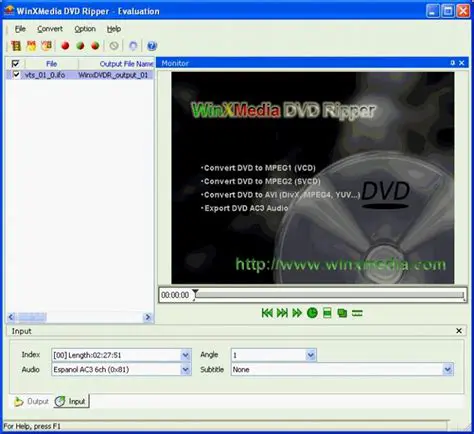Open the Help menu
This screenshot has width=474, height=434.
[x=114, y=29]
